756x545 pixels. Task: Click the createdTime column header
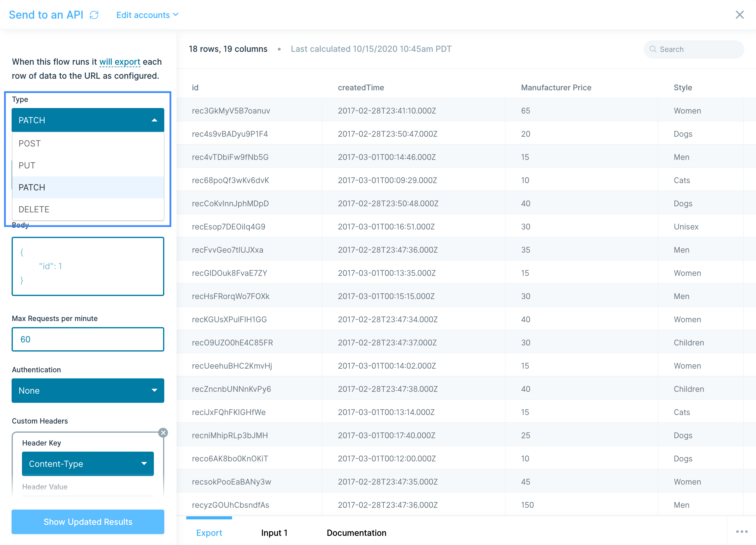coord(361,88)
